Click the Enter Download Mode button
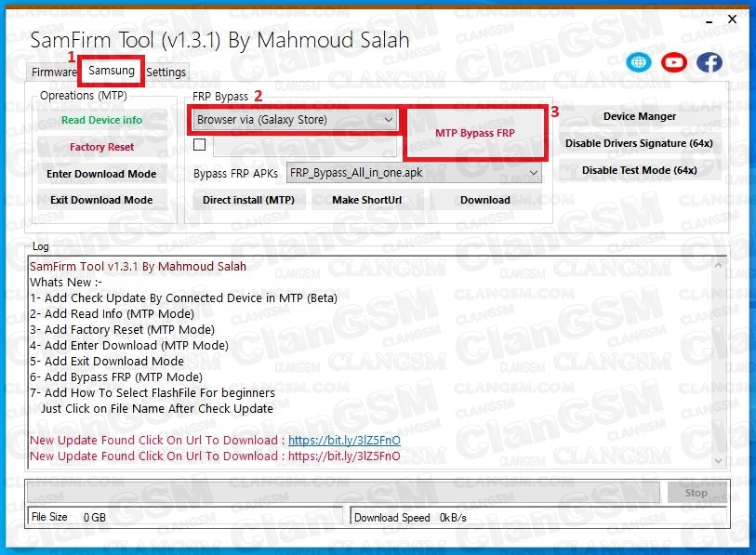Viewport: 756px width, 555px height. tap(101, 174)
